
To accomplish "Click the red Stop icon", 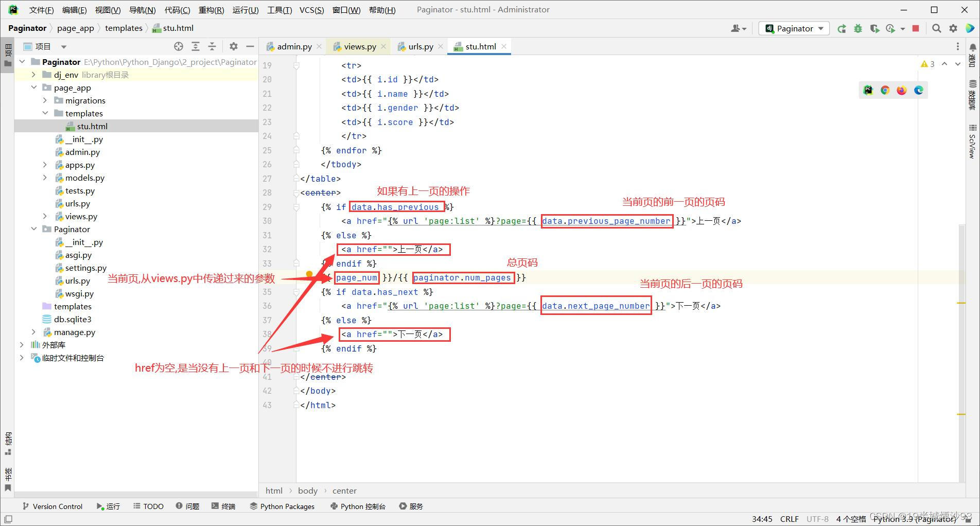I will tap(916, 29).
